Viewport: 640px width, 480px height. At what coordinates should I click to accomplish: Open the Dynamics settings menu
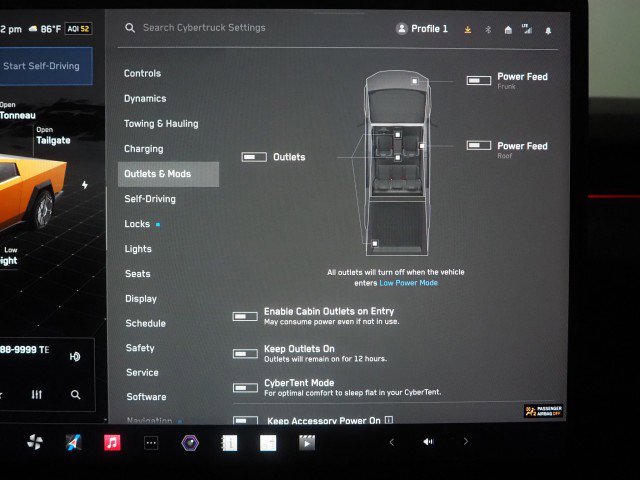pos(145,99)
